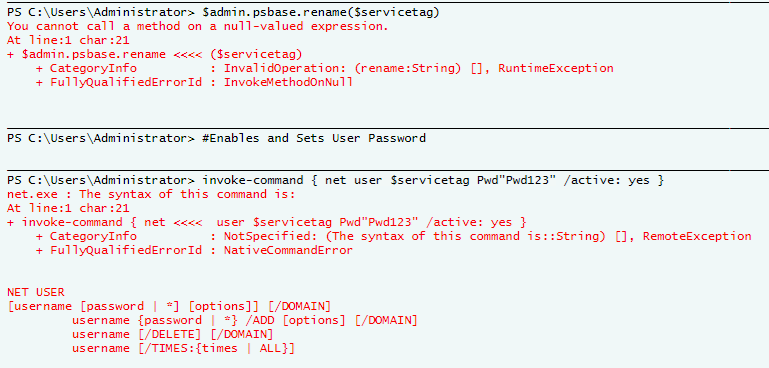Click the InvalidOperation CategoryInfo line
The image size is (769, 368).
pyautogui.click(x=325, y=68)
